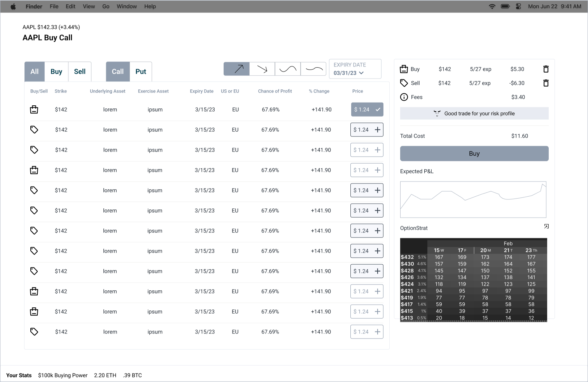Select the upward trend arrow strategy
The width and height of the screenshot is (588, 382).
coord(236,69)
